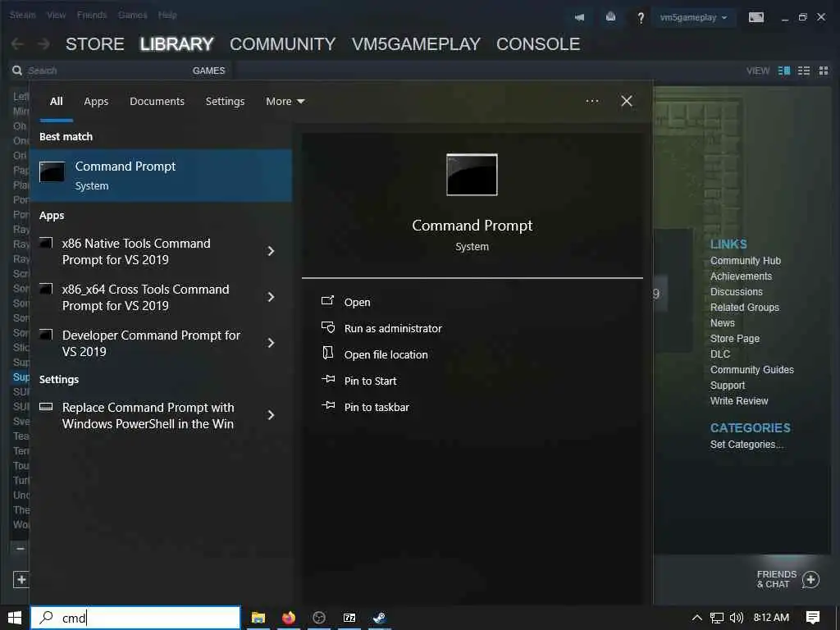Open Community Hub link
Screen dimensions: 840x630
coord(745,260)
